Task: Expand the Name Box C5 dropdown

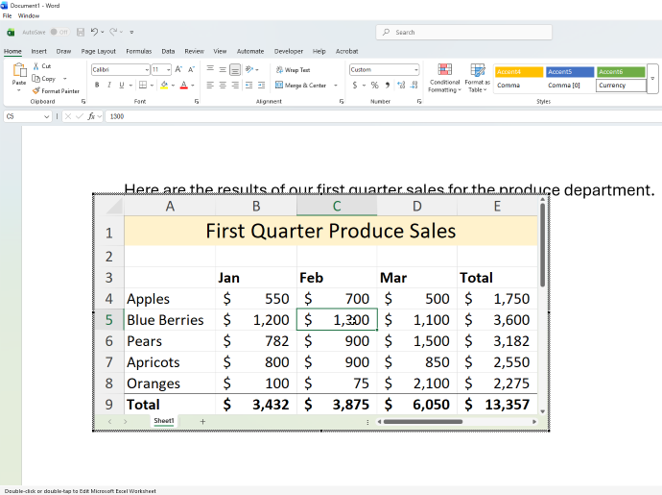Action: (x=46, y=116)
